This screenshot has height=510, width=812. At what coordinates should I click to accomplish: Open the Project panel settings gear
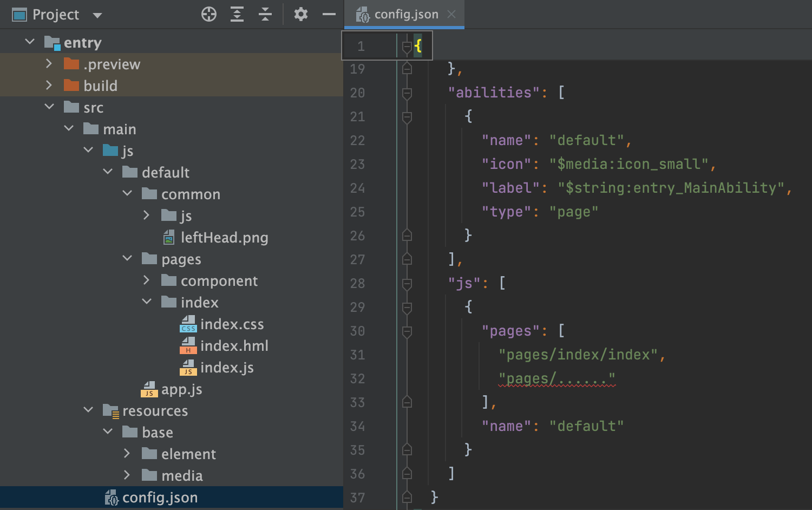(x=301, y=14)
